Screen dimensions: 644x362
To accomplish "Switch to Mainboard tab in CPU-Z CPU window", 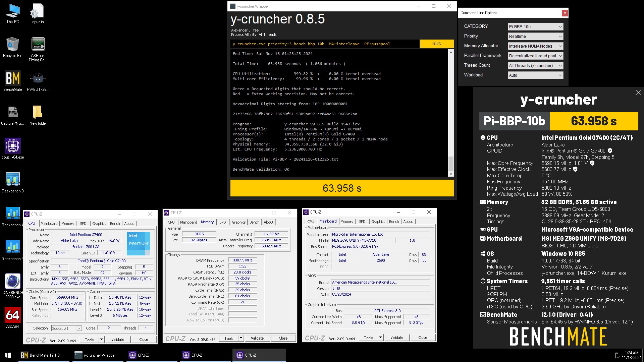I will (49, 224).
